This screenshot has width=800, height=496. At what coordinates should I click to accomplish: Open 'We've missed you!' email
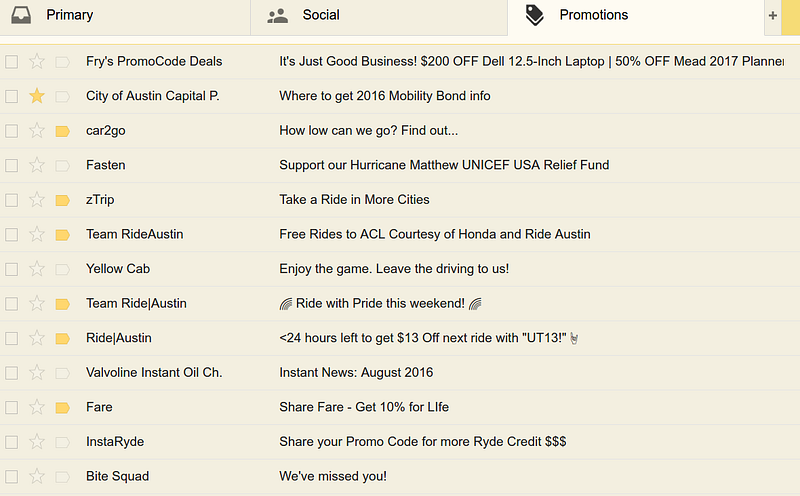tap(333, 476)
